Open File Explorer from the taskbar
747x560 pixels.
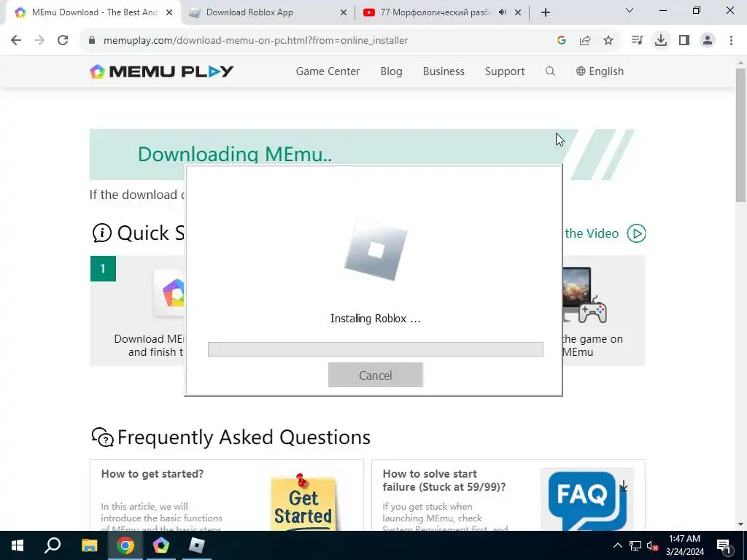tap(89, 545)
